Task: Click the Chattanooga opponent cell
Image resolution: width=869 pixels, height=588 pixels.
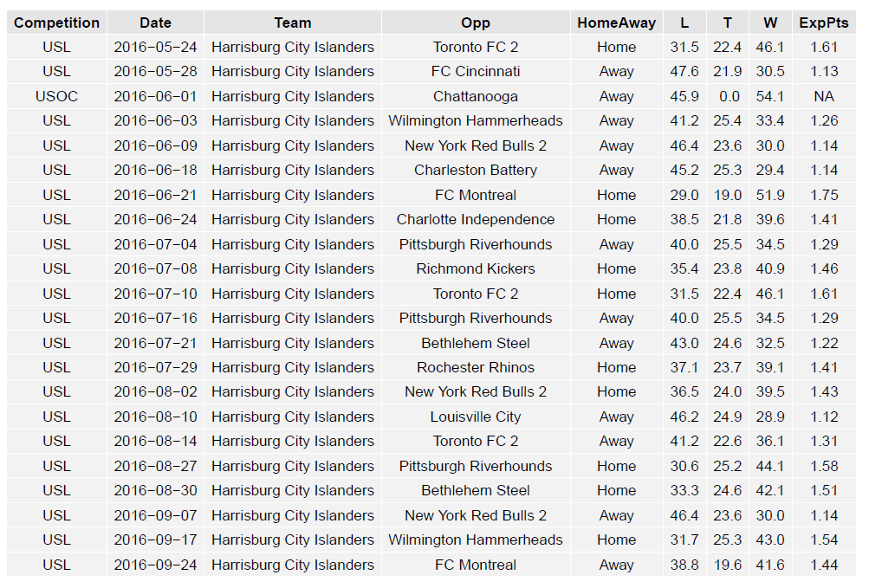Action: [x=476, y=96]
